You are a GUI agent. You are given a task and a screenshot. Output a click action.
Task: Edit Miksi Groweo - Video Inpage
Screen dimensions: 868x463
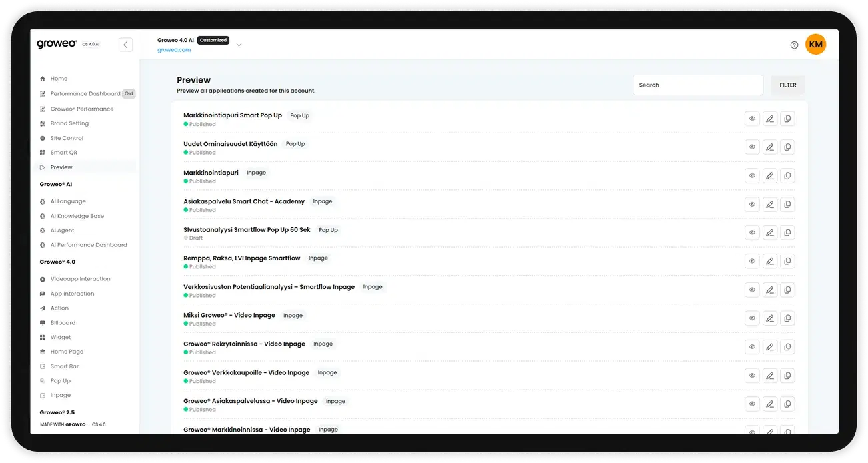coord(769,318)
